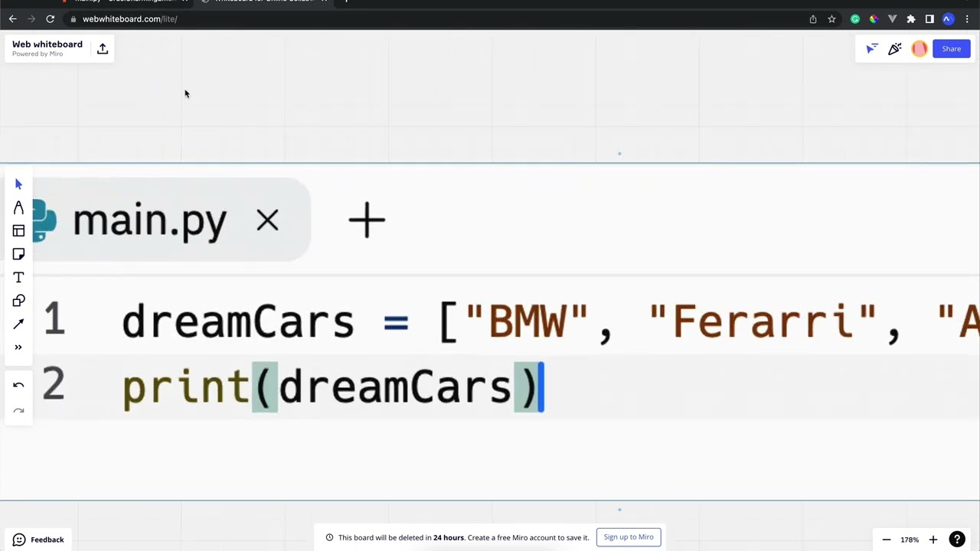Open the Grammarly extension
The width and height of the screenshot is (980, 551).
(855, 19)
